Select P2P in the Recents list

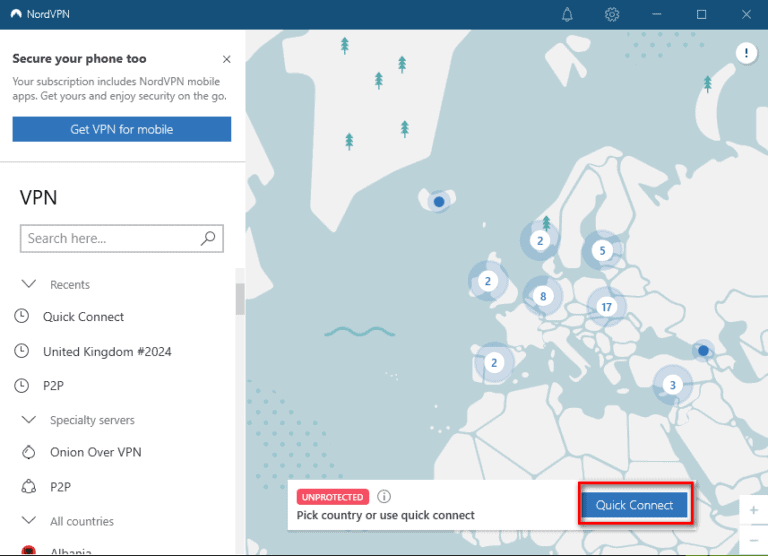(x=54, y=385)
